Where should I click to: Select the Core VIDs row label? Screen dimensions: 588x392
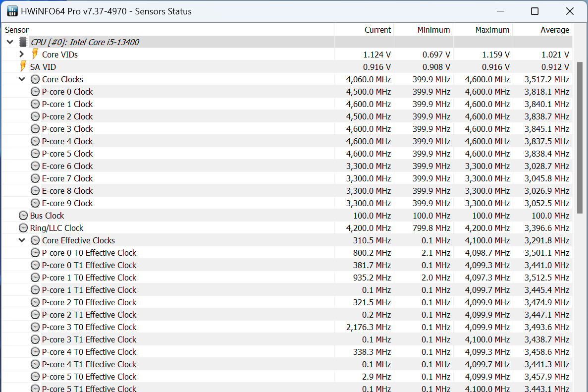click(x=60, y=55)
